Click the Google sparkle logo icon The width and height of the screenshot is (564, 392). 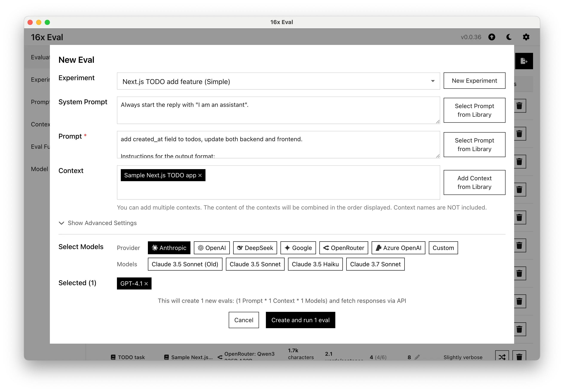pos(287,248)
